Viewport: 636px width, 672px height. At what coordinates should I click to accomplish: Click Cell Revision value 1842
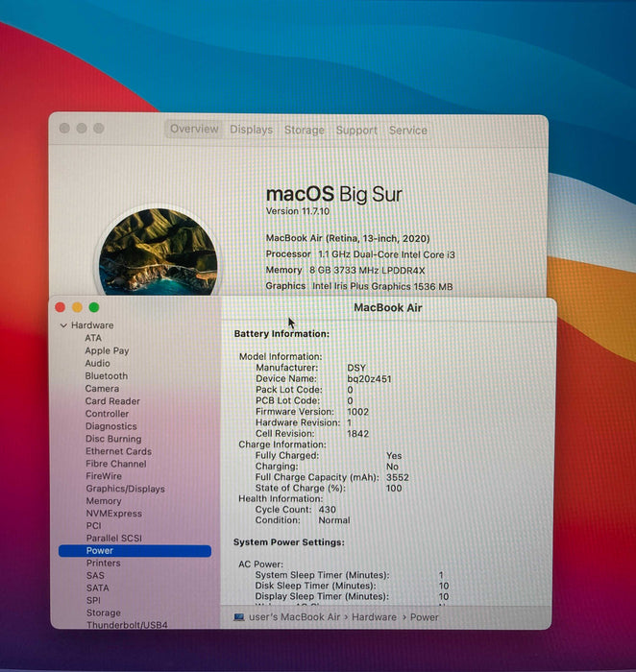(x=357, y=434)
